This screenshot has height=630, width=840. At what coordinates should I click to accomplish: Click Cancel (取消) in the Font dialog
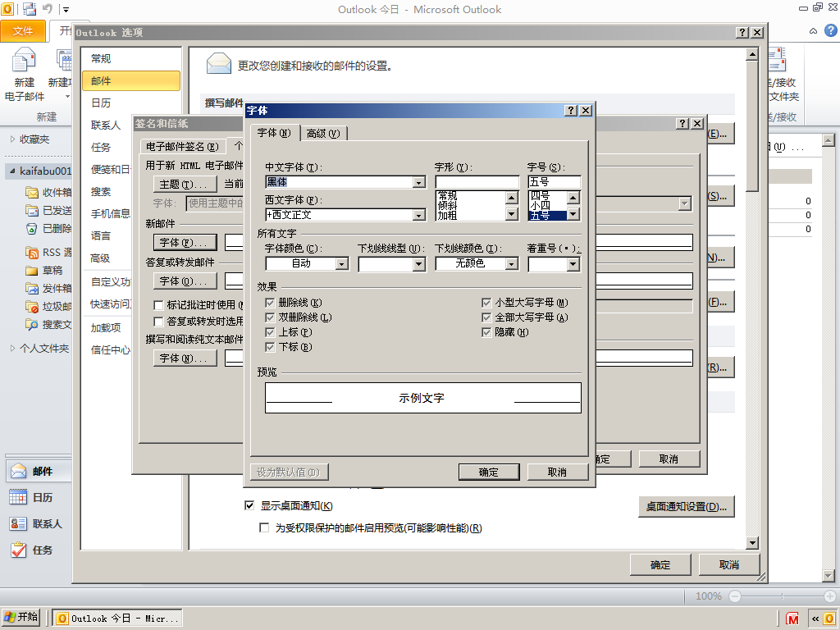pyautogui.click(x=557, y=472)
